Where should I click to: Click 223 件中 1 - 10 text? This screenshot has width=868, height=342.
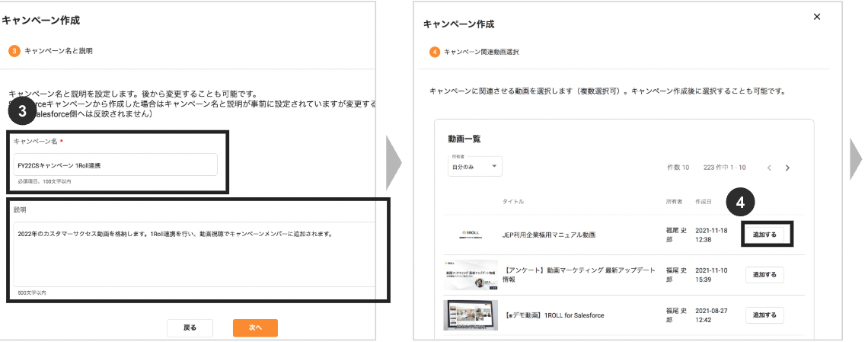tap(724, 167)
